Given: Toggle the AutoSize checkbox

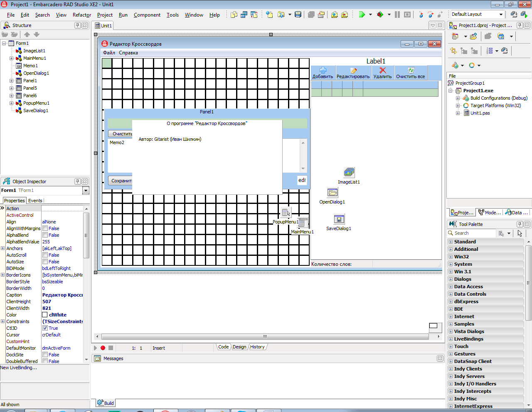Looking at the screenshot, I should click(x=45, y=262).
